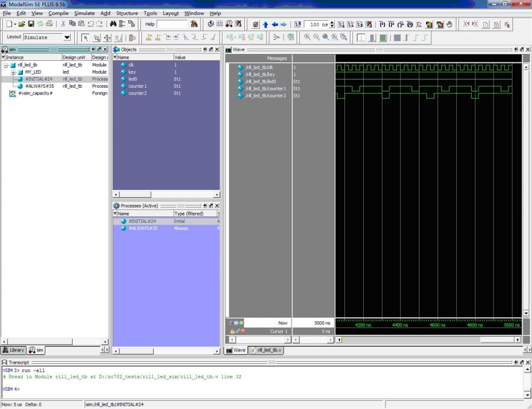This screenshot has height=409, width=532.
Task: Select the arrow pointer Select mode tool
Action: 85,37
